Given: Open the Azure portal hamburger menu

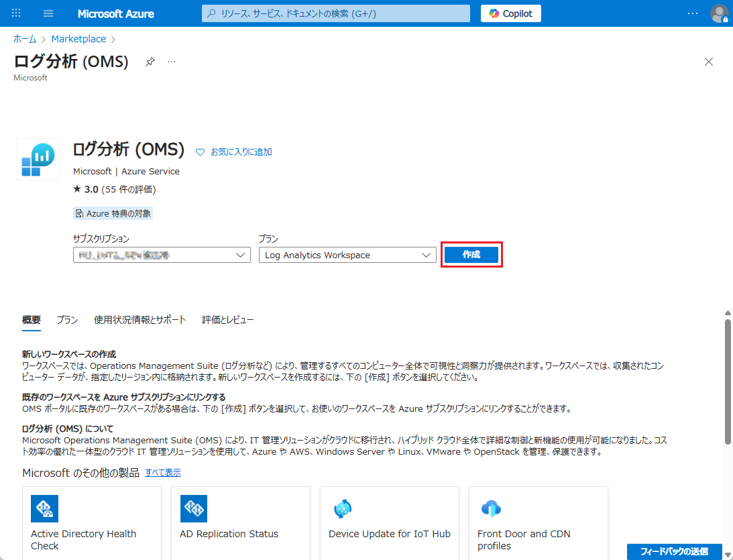Looking at the screenshot, I should coord(48,13).
